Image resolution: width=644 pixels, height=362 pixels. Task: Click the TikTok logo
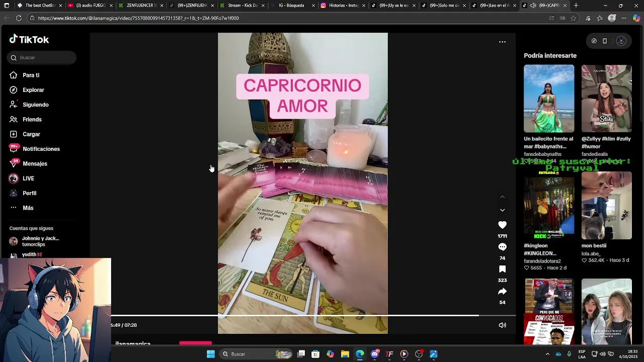coord(29,39)
